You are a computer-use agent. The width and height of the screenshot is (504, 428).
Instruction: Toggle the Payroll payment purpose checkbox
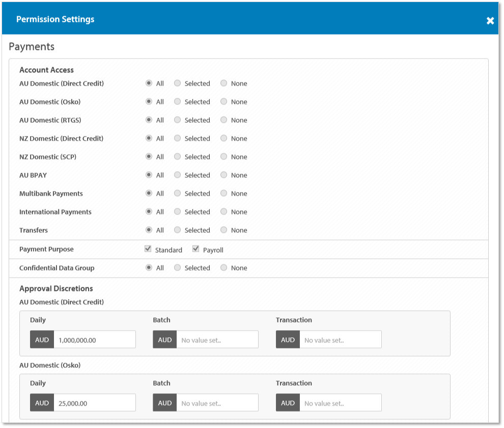click(x=195, y=249)
